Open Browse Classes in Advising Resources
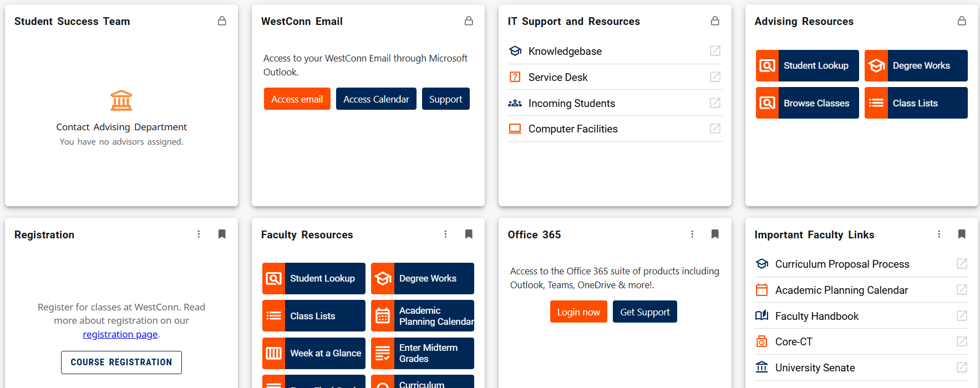Viewport: 980px width, 388px height. coord(807,103)
